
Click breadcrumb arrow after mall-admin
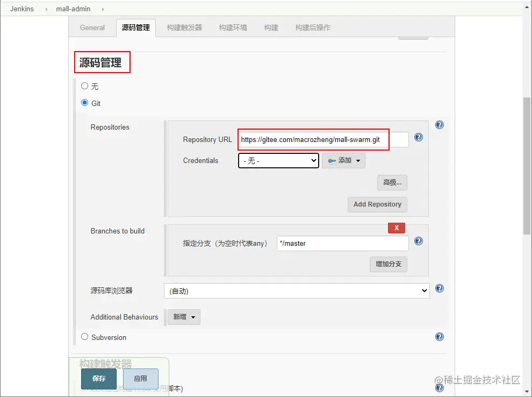[x=103, y=9]
